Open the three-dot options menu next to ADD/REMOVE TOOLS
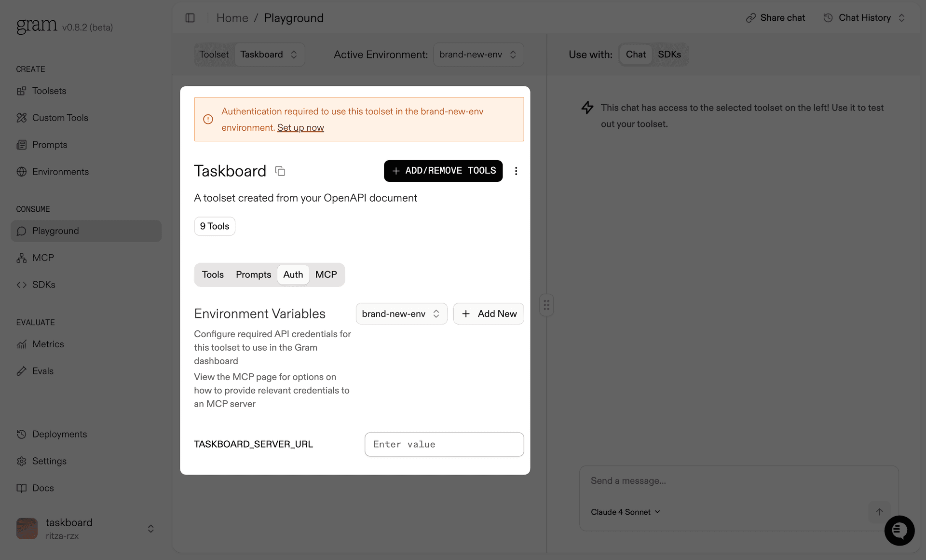This screenshot has width=926, height=560. [x=516, y=171]
